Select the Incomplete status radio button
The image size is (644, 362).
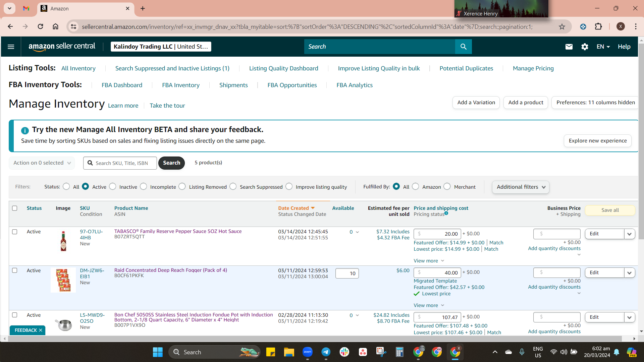coord(144,186)
